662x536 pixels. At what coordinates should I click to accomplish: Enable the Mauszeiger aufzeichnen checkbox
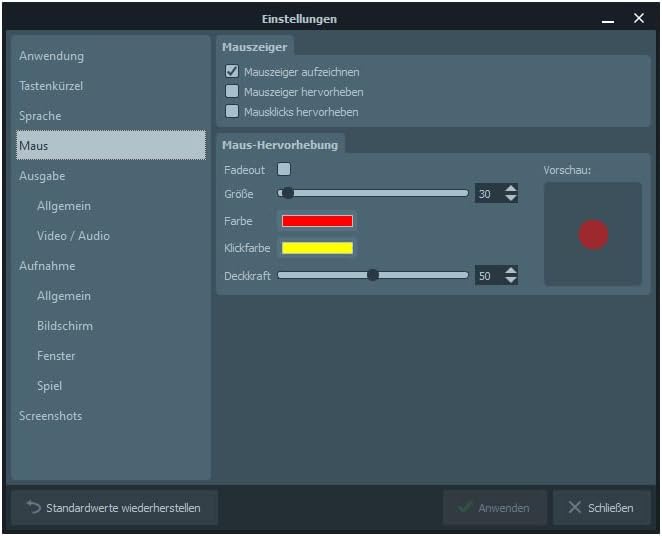point(232,71)
